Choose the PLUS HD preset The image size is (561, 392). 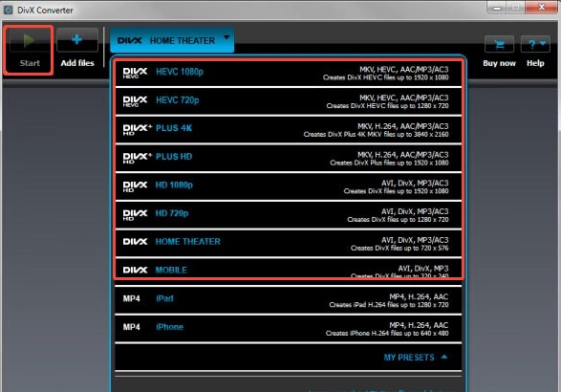coord(289,158)
